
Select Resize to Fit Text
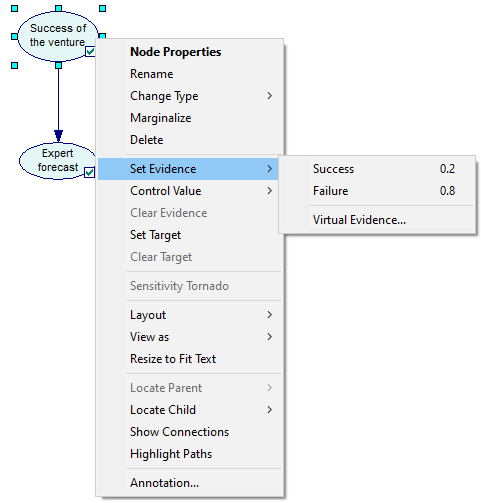click(x=173, y=359)
